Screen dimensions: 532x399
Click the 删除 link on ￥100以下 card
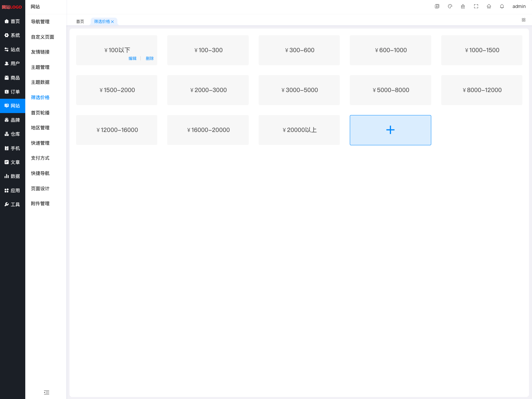[x=150, y=59]
